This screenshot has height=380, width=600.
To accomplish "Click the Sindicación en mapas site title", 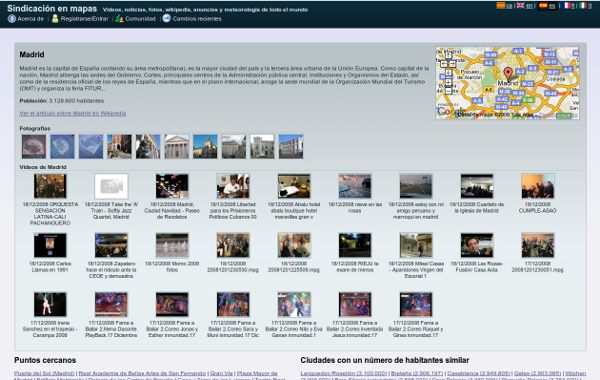I will 52,8.
